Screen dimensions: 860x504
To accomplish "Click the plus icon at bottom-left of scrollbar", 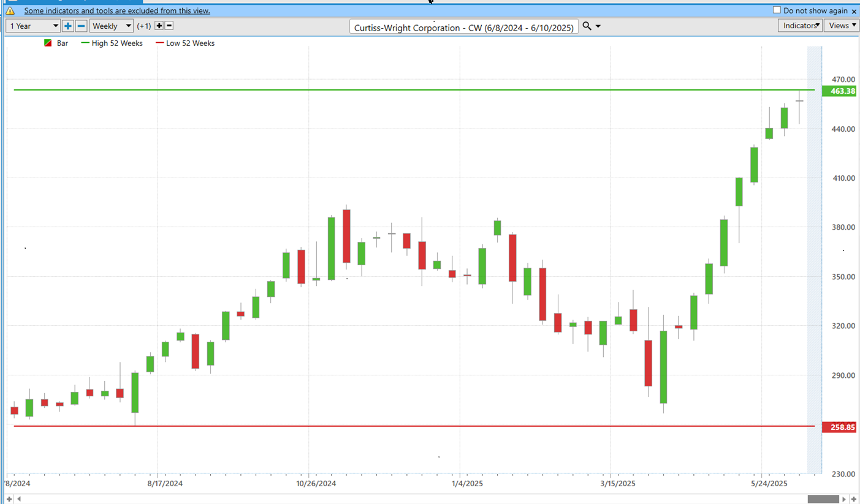I will tap(9, 499).
